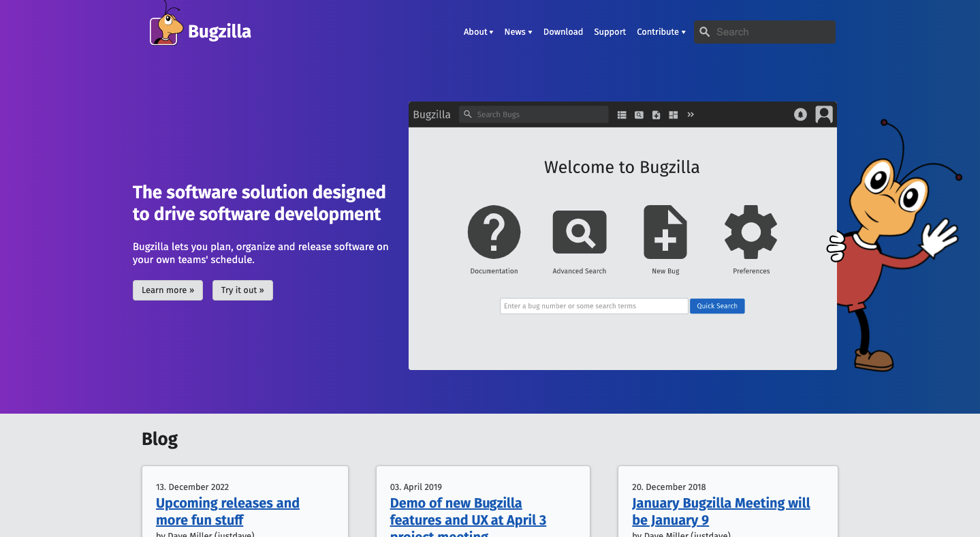Click the headline "The software solution designed to drive software development"
The width and height of the screenshot is (980, 537).
click(259, 203)
